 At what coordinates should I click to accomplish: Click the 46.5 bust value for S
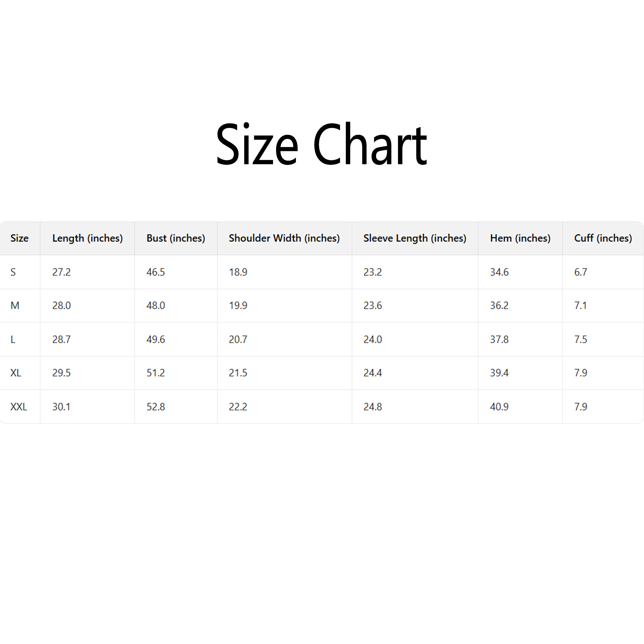[156, 272]
